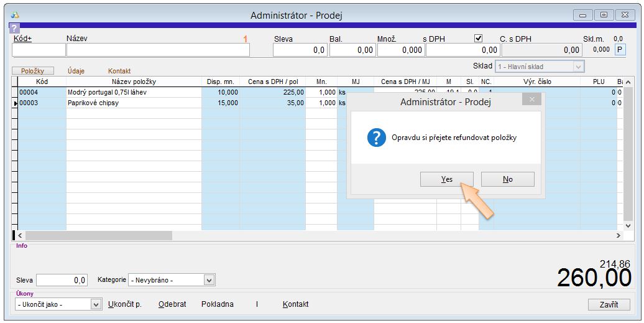Click the horizontal scrollbar right arrow
The height and width of the screenshot is (323, 644).
618,236
